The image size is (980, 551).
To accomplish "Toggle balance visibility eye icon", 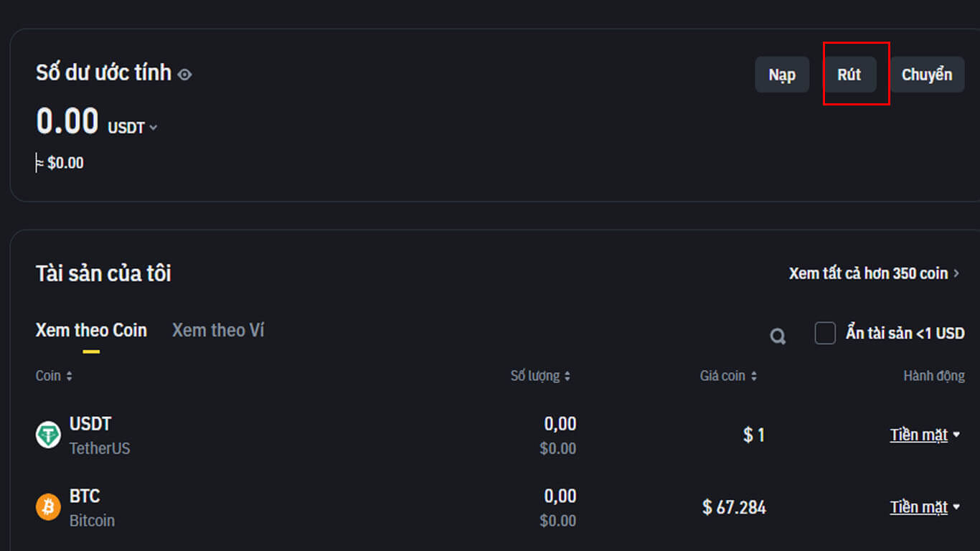I will (185, 75).
